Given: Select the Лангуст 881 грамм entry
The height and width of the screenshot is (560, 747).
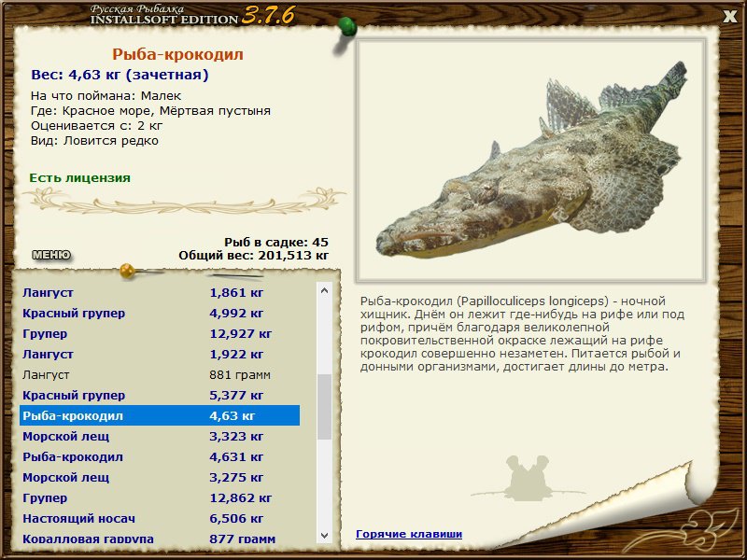Looking at the screenshot, I should (x=159, y=375).
